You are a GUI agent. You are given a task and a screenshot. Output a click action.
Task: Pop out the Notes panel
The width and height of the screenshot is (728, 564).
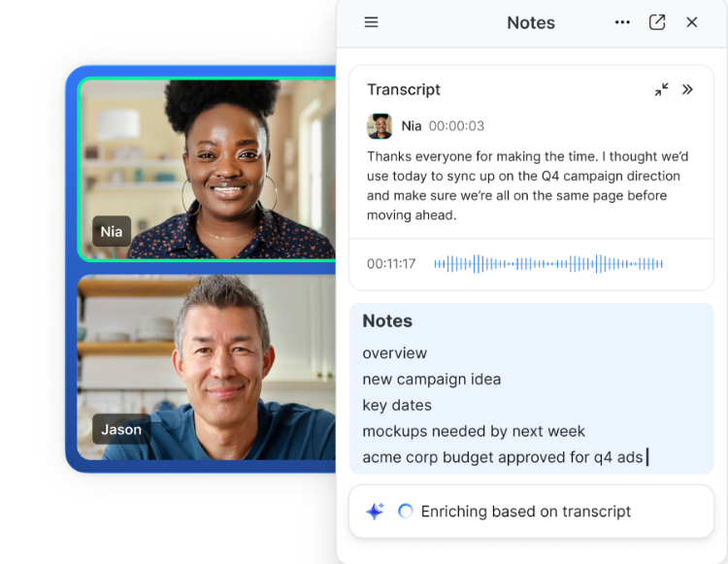[x=657, y=22]
